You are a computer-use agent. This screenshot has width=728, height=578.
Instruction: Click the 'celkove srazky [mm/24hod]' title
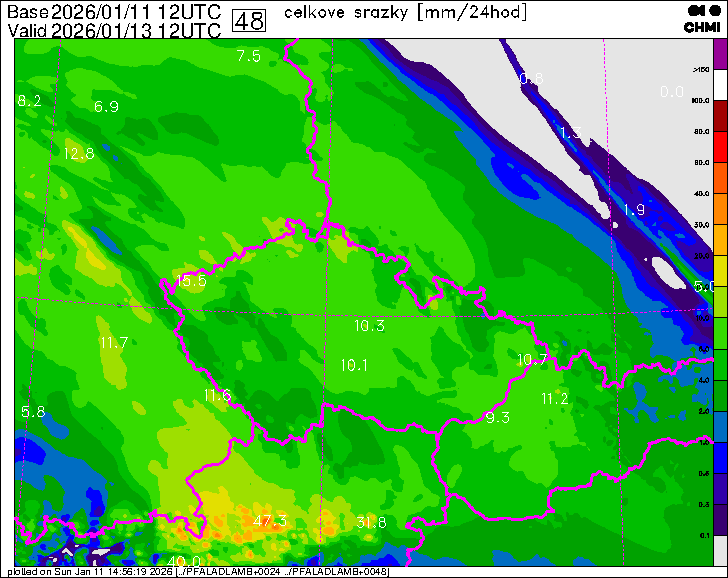[x=406, y=12]
